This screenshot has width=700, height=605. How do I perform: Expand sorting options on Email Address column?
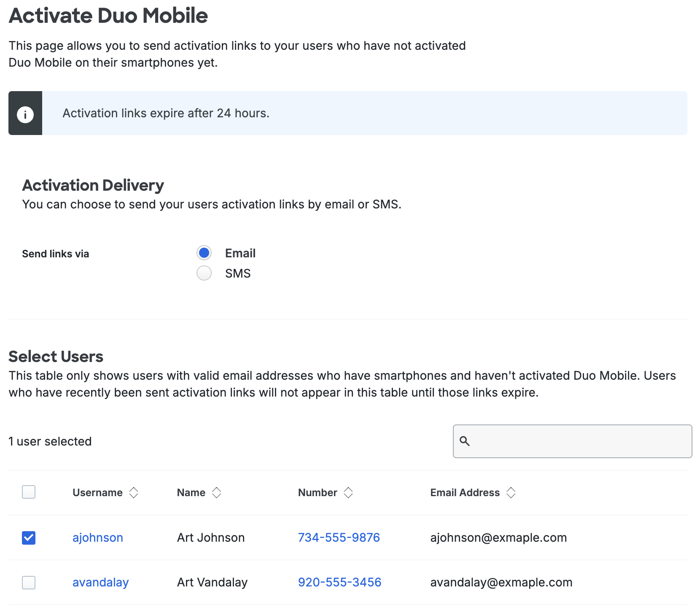tap(511, 492)
